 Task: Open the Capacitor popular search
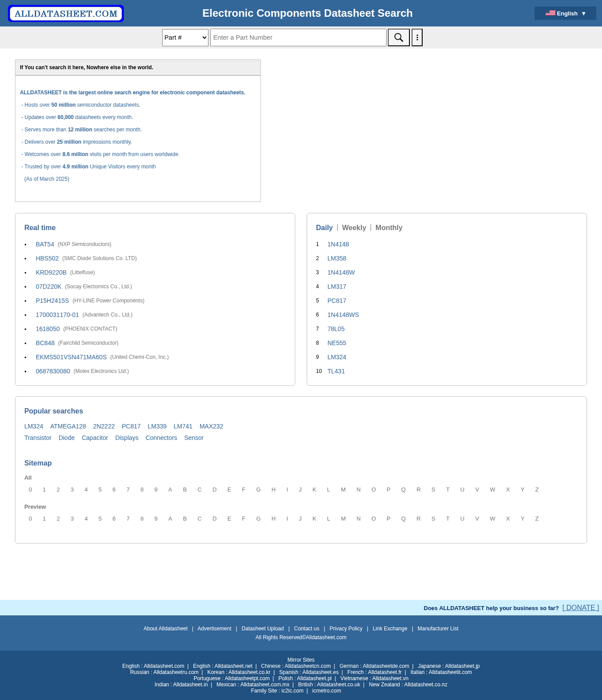click(95, 438)
